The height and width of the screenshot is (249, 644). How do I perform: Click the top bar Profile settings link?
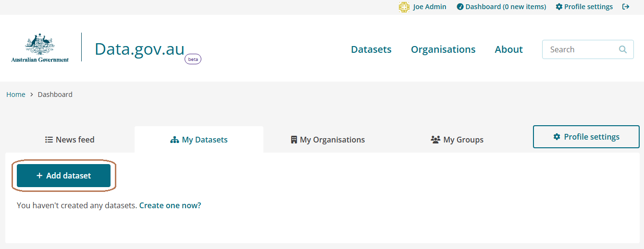[x=584, y=7]
